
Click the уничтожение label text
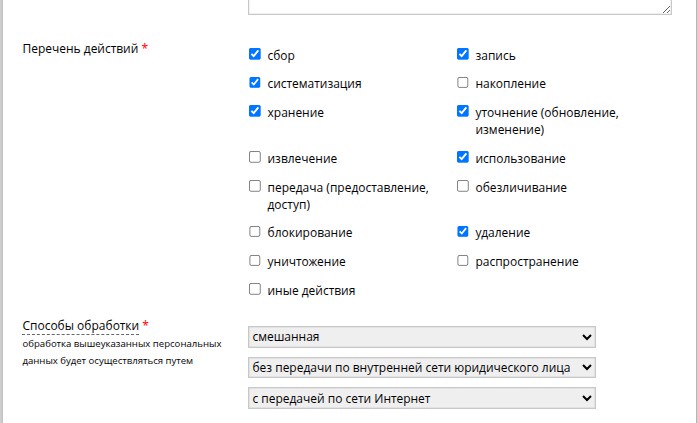[306, 262]
